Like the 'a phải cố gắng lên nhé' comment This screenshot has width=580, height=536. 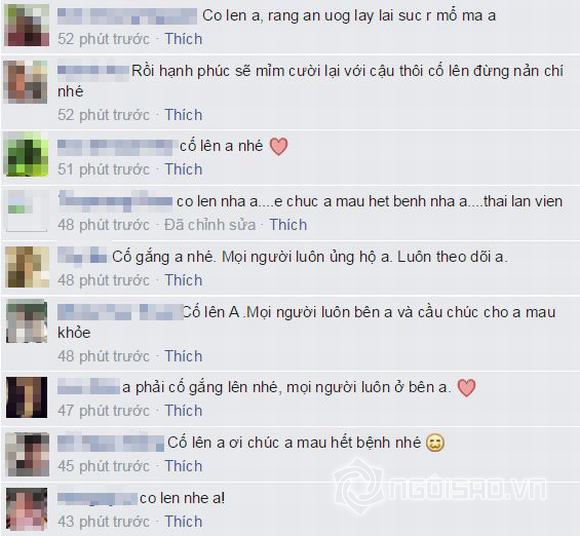[183, 410]
